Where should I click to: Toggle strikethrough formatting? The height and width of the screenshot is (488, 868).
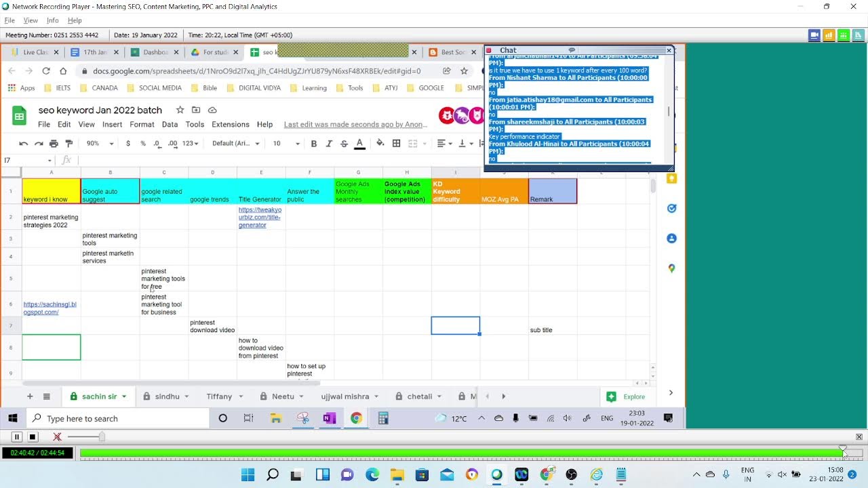click(x=344, y=144)
